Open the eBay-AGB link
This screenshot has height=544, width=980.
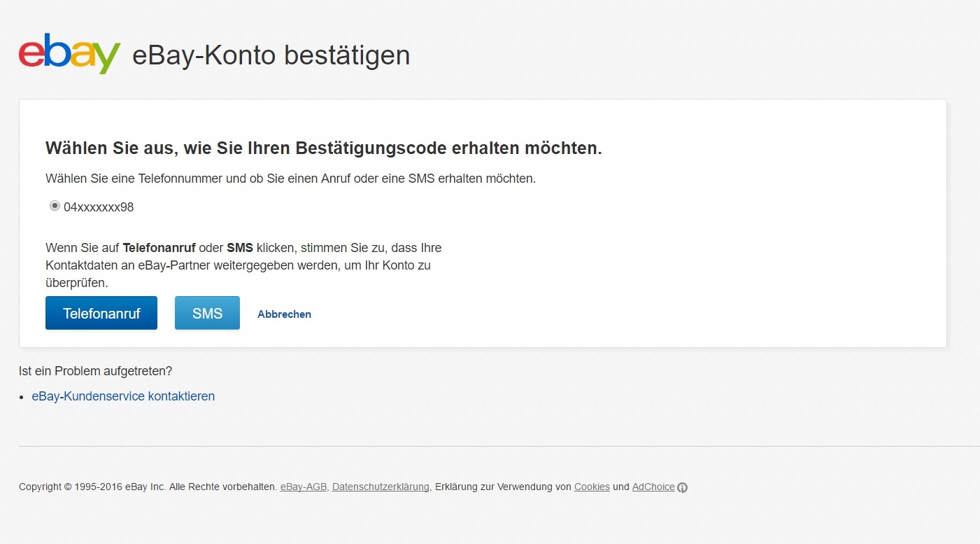tap(303, 487)
